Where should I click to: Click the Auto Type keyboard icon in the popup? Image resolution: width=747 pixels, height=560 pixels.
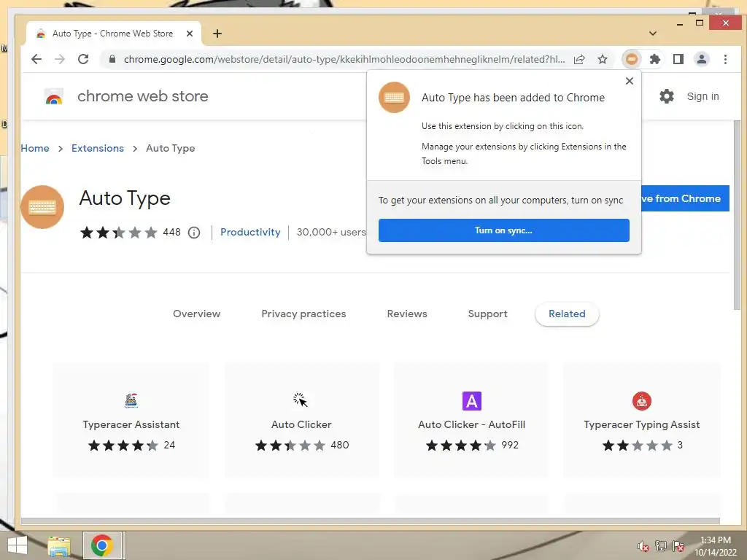[x=394, y=97]
